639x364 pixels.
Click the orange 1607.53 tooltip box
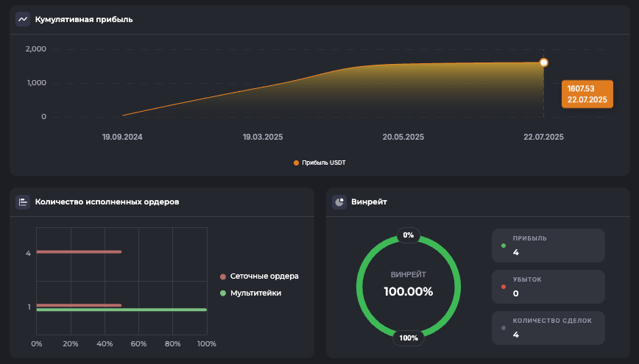click(587, 94)
